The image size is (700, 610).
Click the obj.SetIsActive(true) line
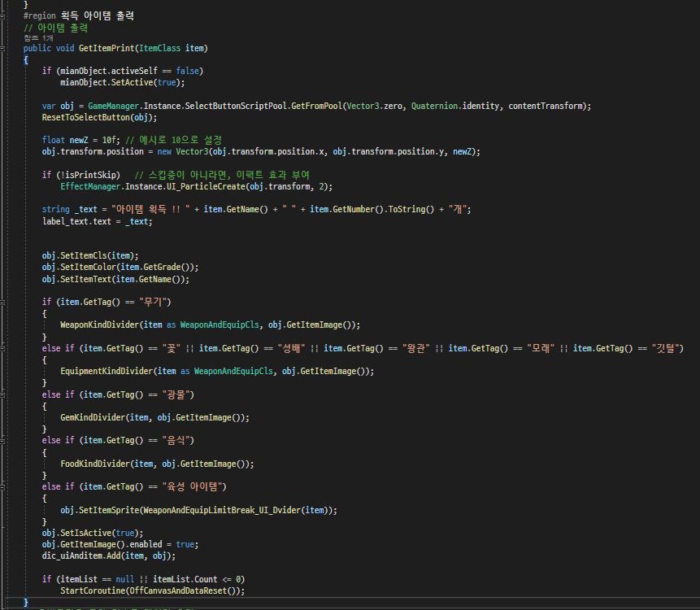coord(93,534)
